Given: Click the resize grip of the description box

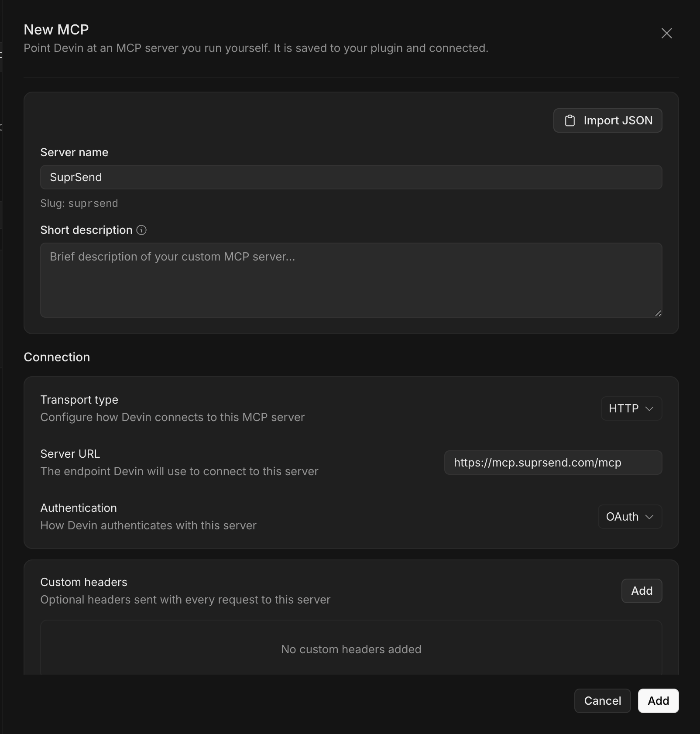Looking at the screenshot, I should [x=658, y=313].
